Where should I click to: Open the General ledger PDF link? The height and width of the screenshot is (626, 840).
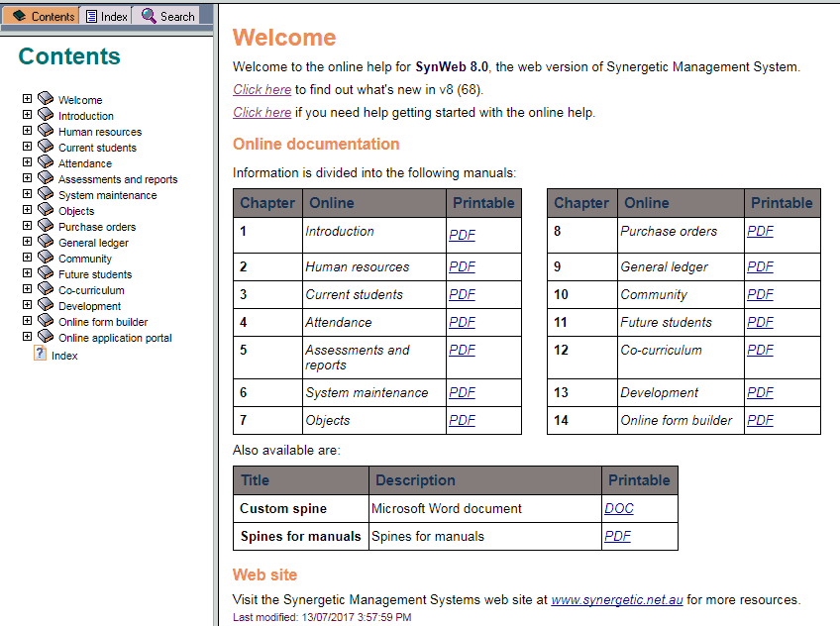[761, 266]
